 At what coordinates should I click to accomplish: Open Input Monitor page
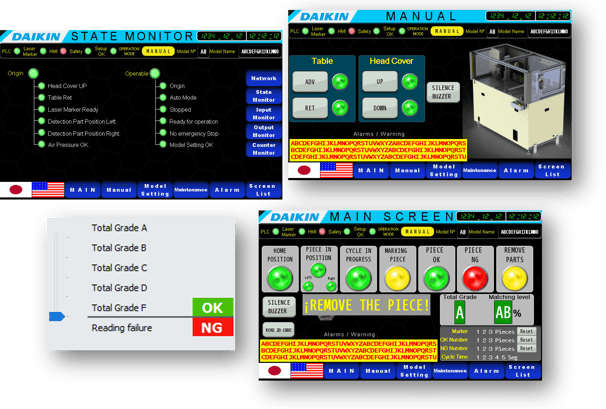pos(264,114)
